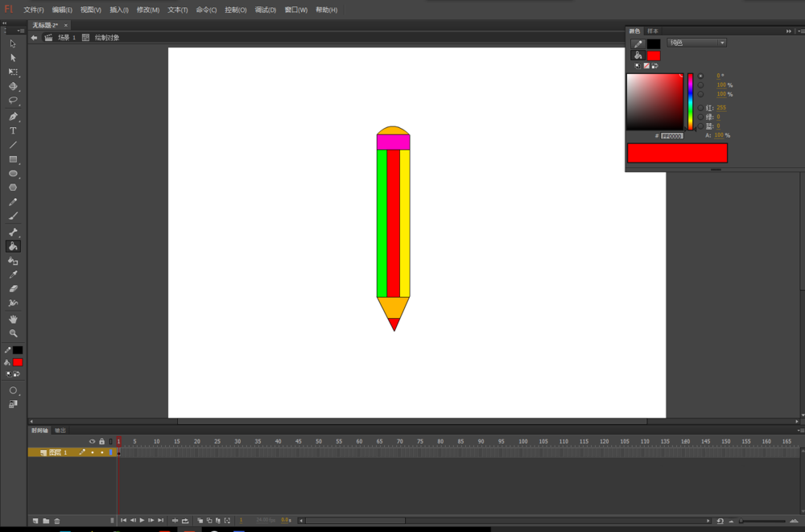Click black stroke swatch in color panel

click(x=654, y=44)
